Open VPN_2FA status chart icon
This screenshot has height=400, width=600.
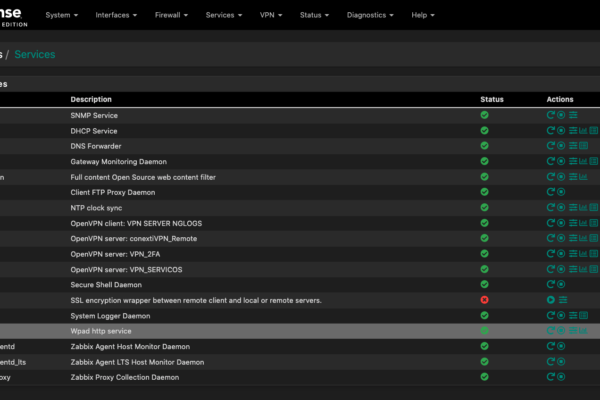583,253
